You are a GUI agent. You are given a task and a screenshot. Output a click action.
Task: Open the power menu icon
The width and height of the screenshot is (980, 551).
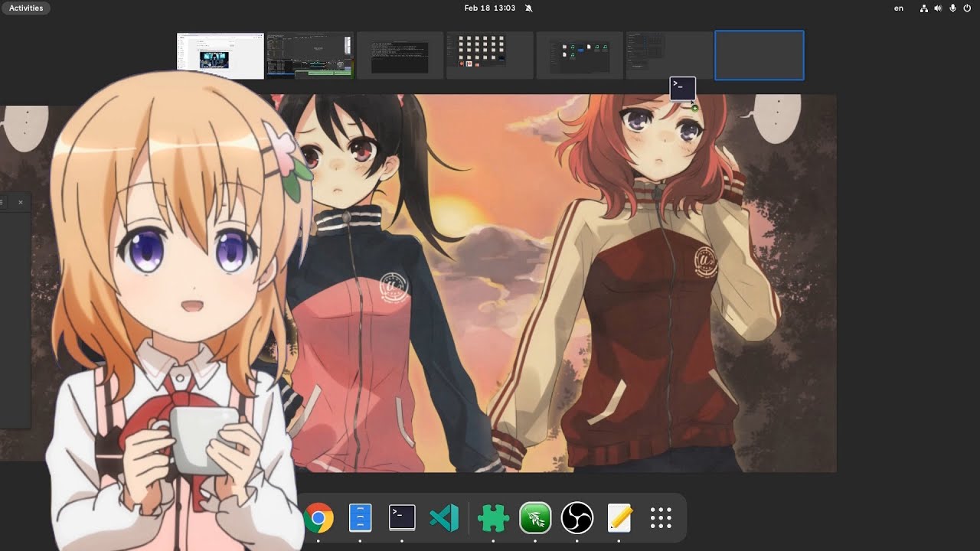click(x=968, y=8)
